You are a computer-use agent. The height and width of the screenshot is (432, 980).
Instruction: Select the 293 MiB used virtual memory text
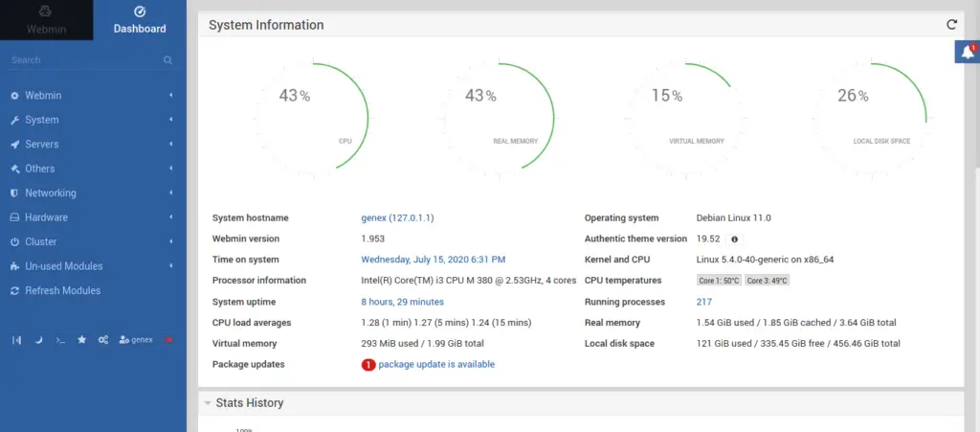coord(422,344)
